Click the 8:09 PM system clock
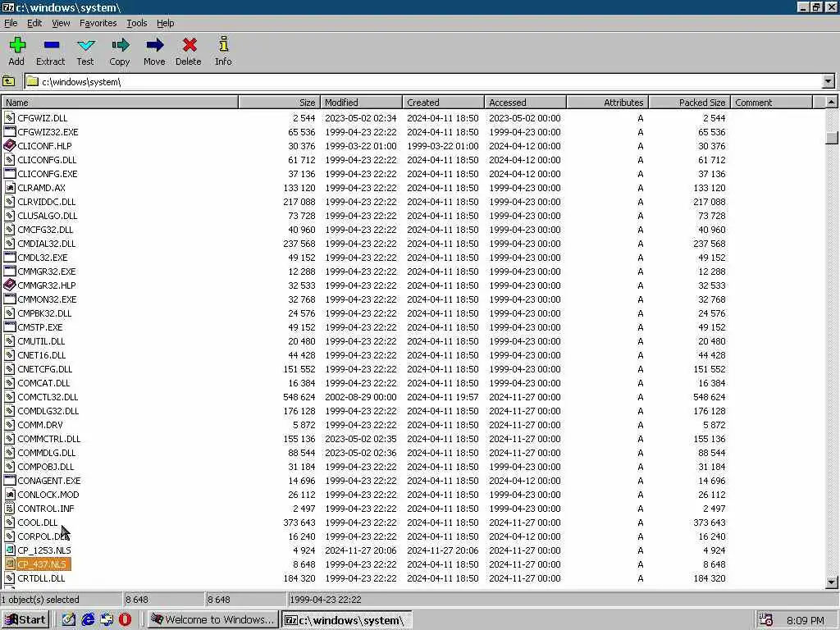This screenshot has height=630, width=840. pyautogui.click(x=806, y=620)
